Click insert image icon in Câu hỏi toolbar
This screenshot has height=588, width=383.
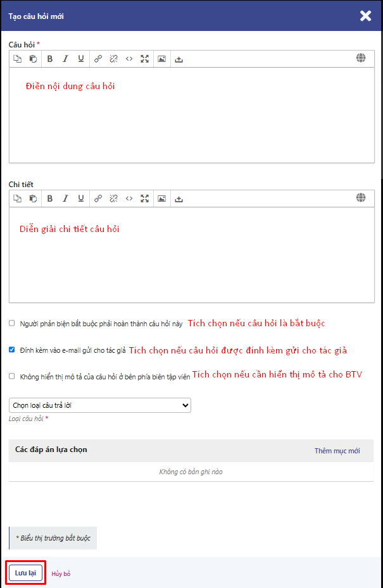point(161,59)
